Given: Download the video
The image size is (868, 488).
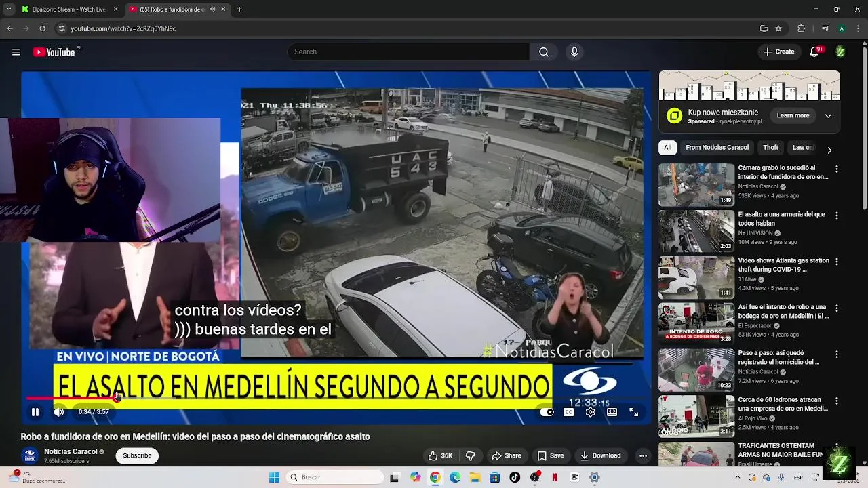Looking at the screenshot, I should point(600,455).
